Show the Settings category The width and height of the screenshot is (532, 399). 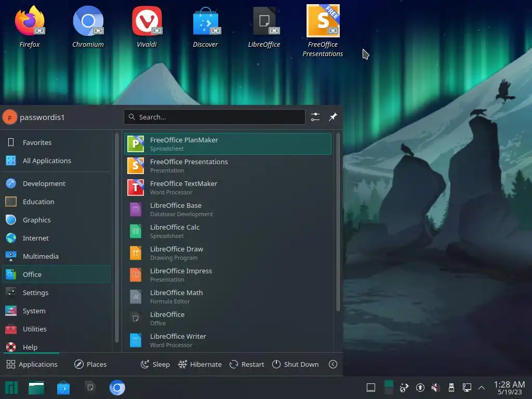pos(56,292)
